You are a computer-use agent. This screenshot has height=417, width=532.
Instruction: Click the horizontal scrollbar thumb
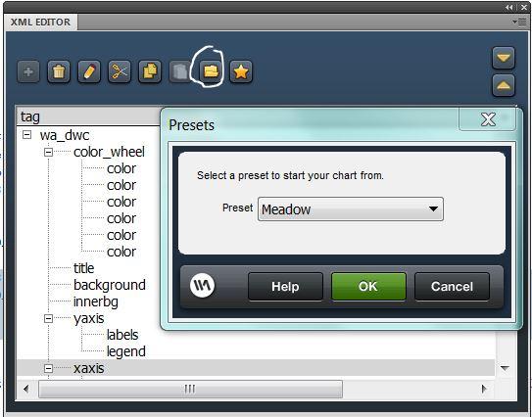[190, 389]
